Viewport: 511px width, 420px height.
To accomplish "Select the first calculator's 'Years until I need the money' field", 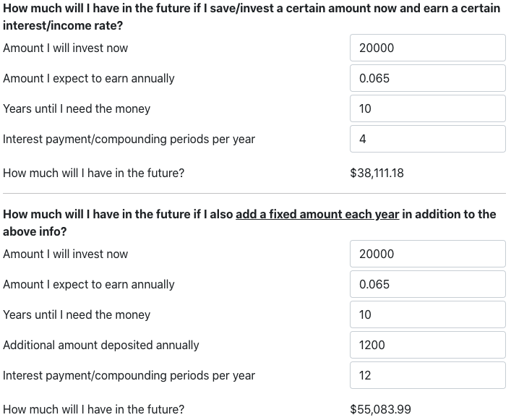I will (x=428, y=108).
